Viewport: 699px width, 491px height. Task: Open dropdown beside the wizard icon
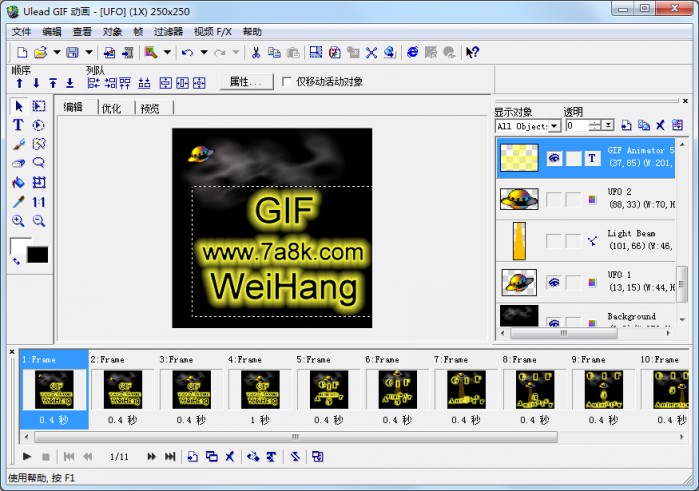[167, 52]
